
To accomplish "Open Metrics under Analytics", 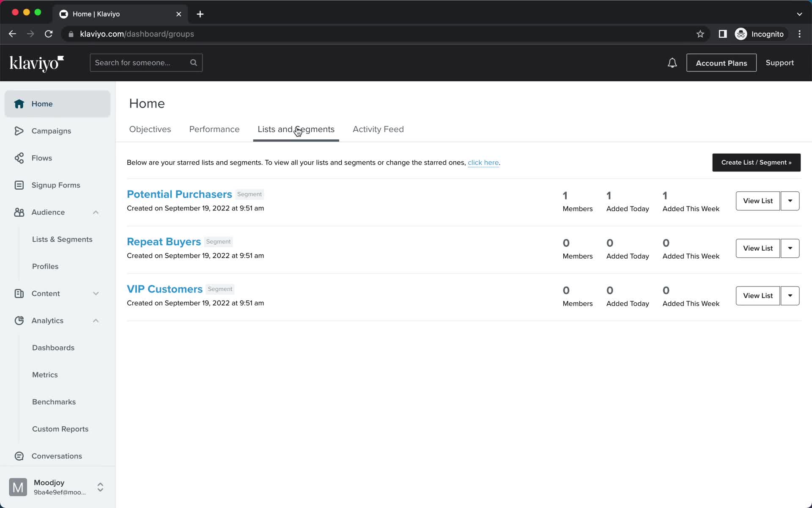I will [x=45, y=375].
